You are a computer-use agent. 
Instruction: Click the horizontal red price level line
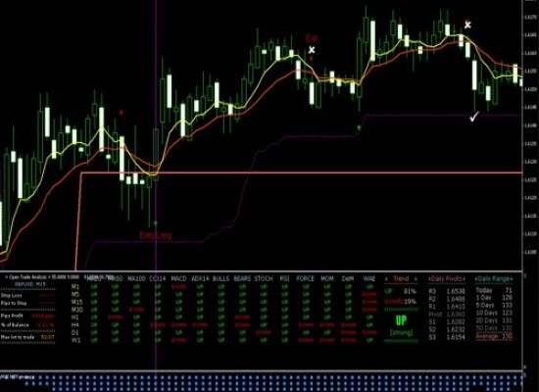click(x=301, y=172)
